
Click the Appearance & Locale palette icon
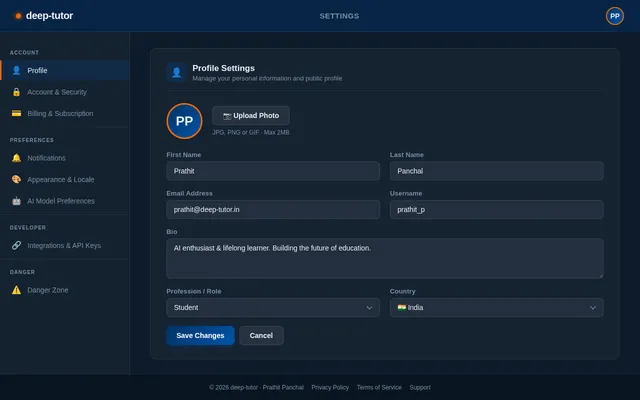pyautogui.click(x=16, y=179)
